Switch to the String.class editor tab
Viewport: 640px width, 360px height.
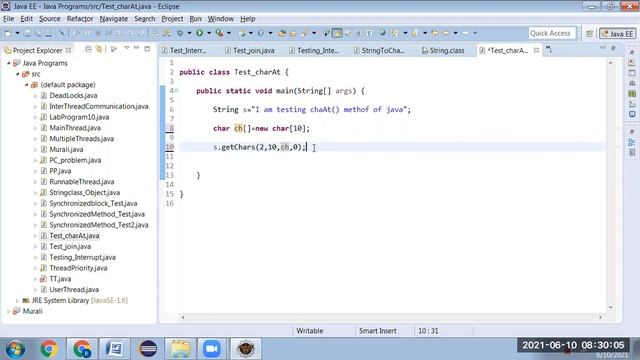pyautogui.click(x=443, y=51)
